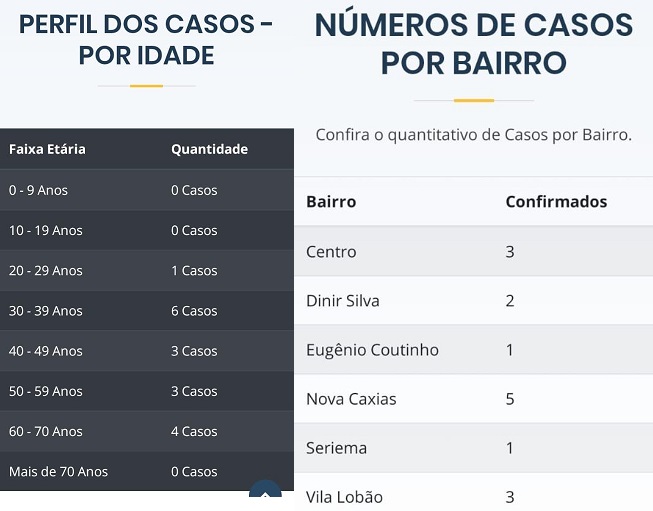Viewport: 653px width, 511px height.
Task: Select the Dinir Silva row
Action: point(474,301)
